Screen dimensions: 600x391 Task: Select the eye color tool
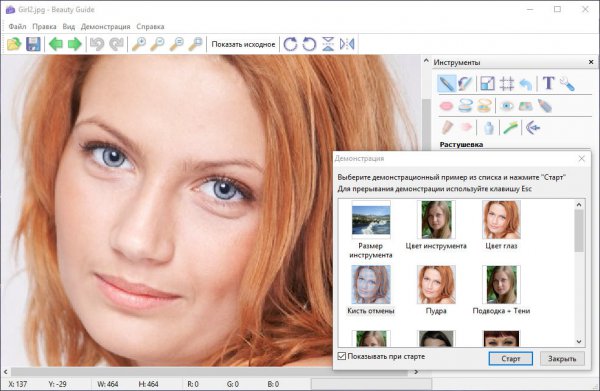pyautogui.click(x=507, y=106)
